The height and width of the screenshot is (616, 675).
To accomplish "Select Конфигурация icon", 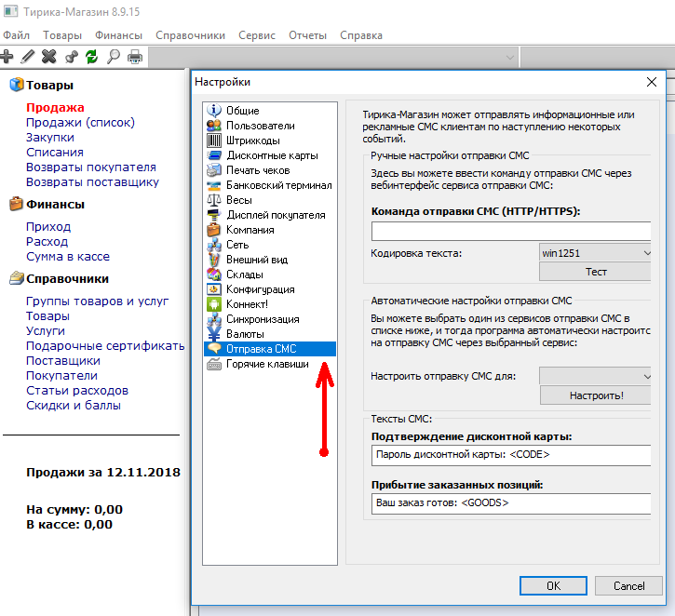I will click(214, 289).
